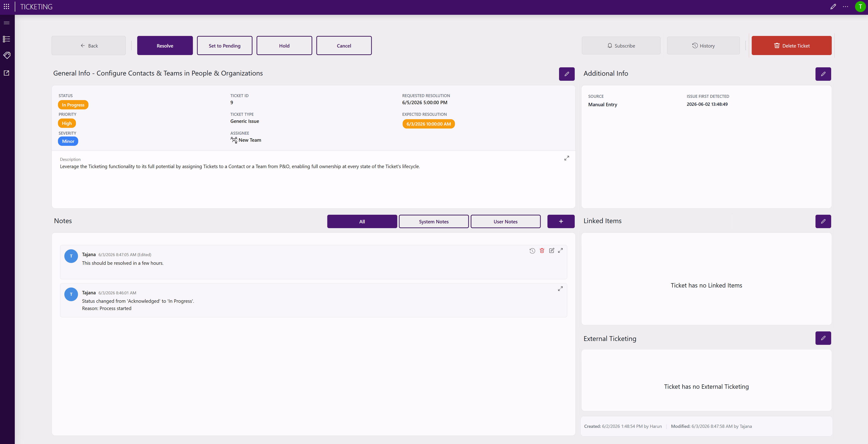Click 'Ticket has no Linked Items' message
The height and width of the screenshot is (444, 868).
click(x=707, y=285)
